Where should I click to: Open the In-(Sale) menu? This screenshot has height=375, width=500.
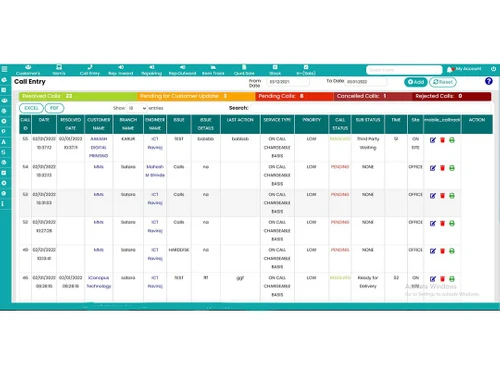[x=306, y=70]
